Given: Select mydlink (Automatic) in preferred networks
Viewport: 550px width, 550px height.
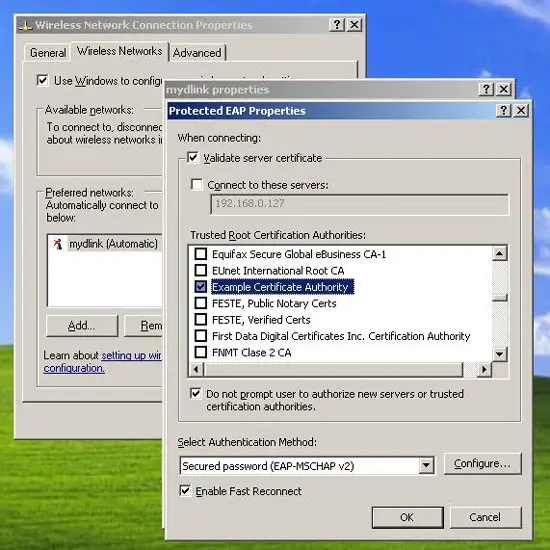Looking at the screenshot, I should pyautogui.click(x=113, y=243).
